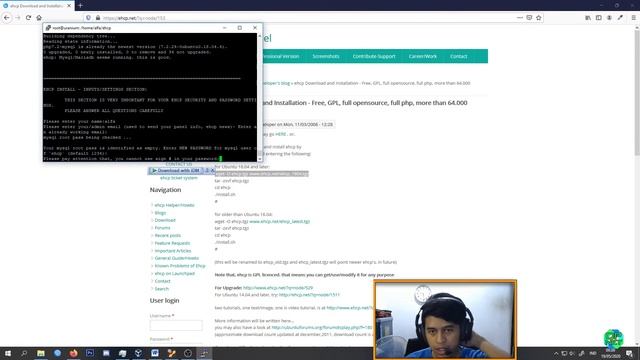Maximize the PuTTY terminal window
Viewport: 640px width, 360px height.
click(x=240, y=28)
